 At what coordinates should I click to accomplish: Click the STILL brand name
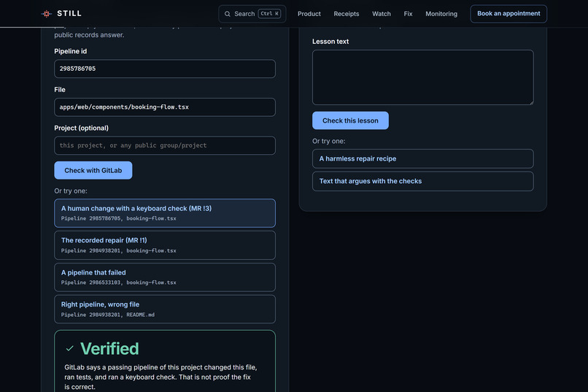pos(69,13)
